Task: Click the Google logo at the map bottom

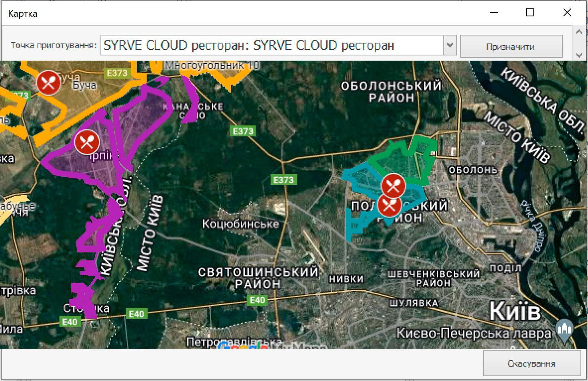Action: (243, 345)
